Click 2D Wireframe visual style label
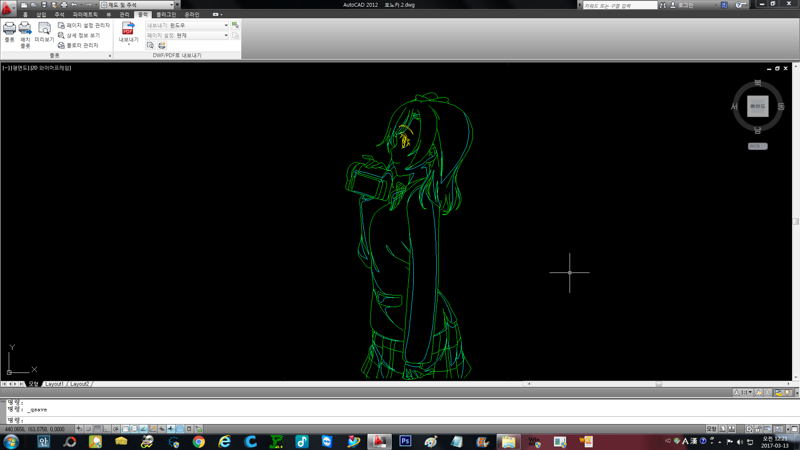 point(51,67)
